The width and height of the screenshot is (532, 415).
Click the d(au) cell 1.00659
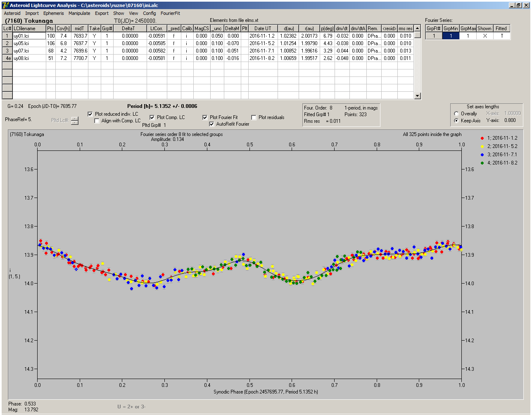click(x=288, y=58)
